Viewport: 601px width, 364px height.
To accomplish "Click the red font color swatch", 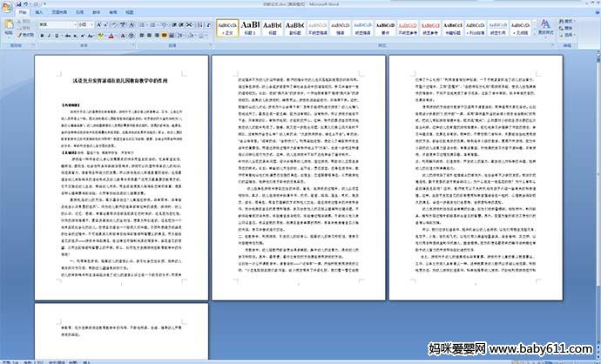I will 112,36.
